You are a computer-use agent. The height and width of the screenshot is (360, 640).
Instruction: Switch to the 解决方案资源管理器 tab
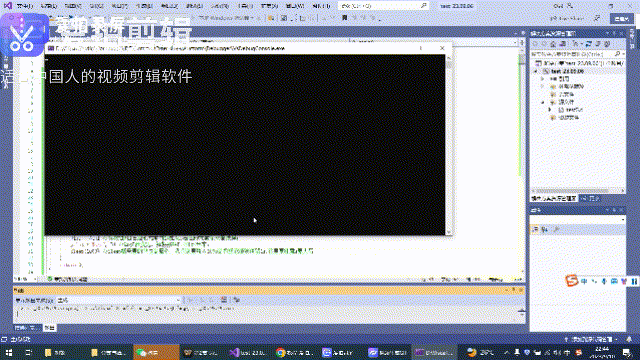coord(553,198)
